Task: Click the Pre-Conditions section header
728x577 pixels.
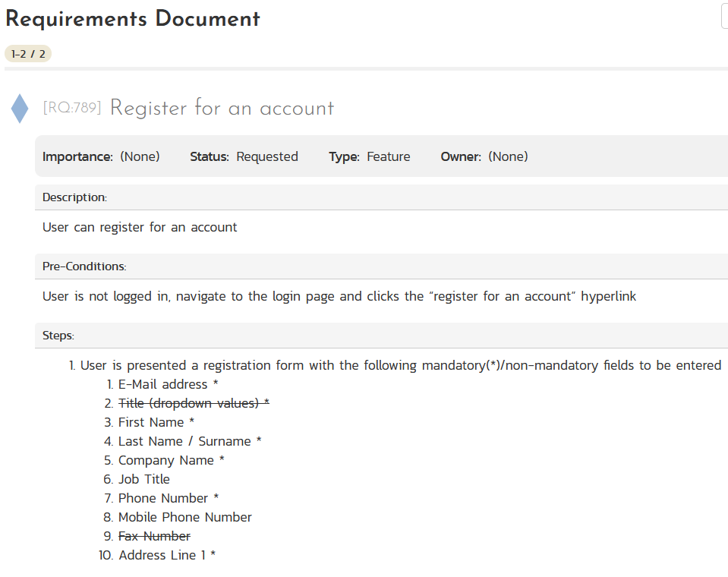Action: [84, 266]
